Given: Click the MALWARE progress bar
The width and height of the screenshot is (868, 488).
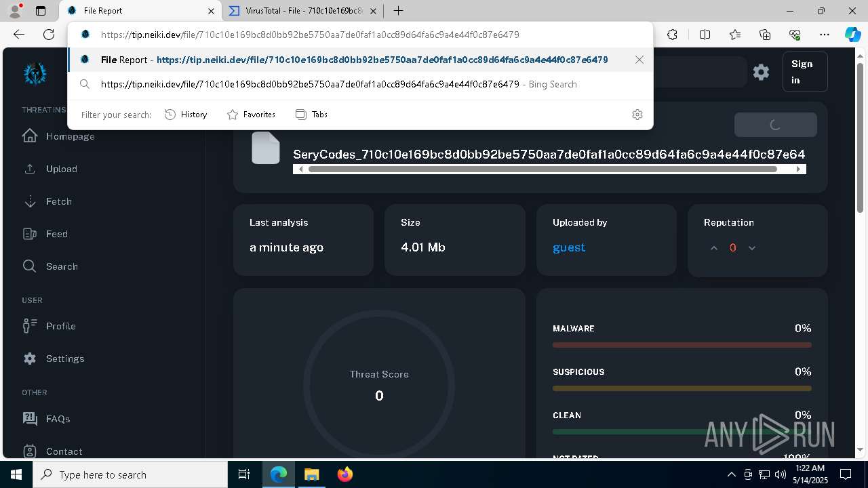Looking at the screenshot, I should coord(682,345).
